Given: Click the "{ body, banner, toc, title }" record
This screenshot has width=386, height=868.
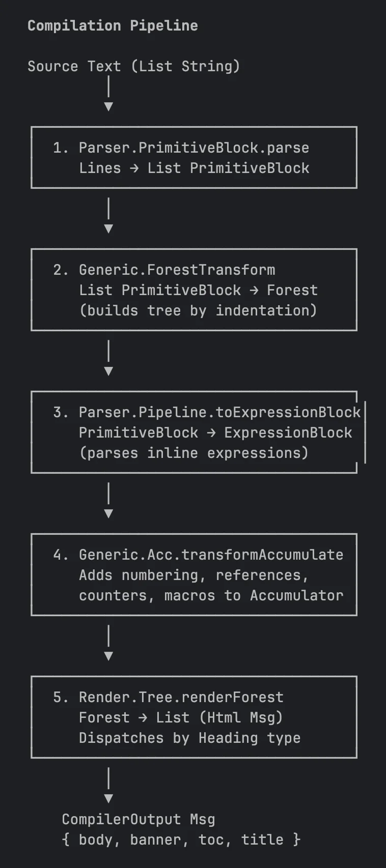Looking at the screenshot, I should 181,840.
